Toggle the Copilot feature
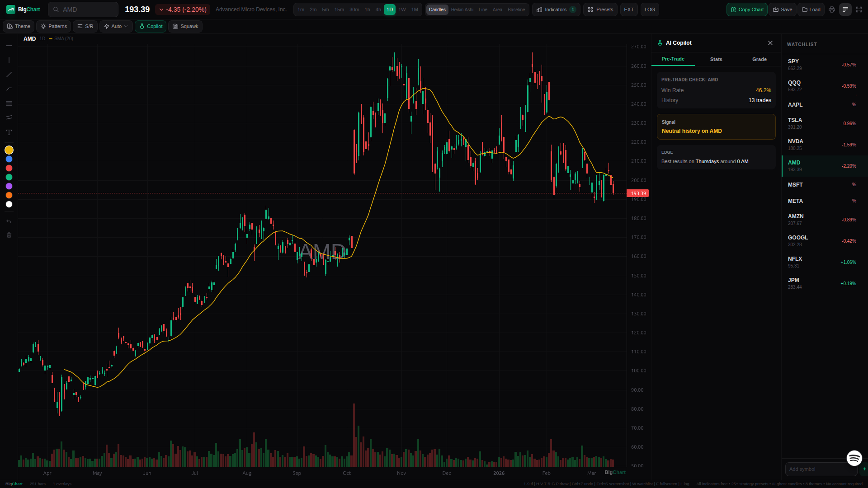Screen dimensions: 868x488 click(150, 26)
